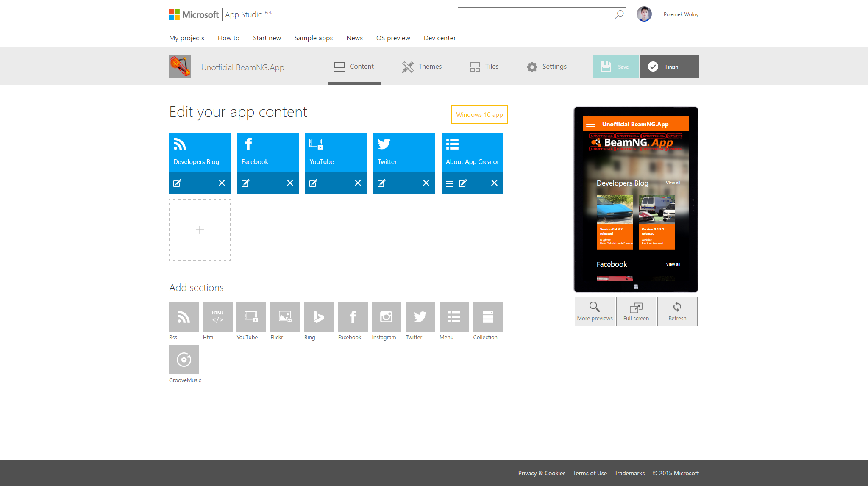This screenshot has width=868, height=488.
Task: Add an Html section
Action: [218, 317]
